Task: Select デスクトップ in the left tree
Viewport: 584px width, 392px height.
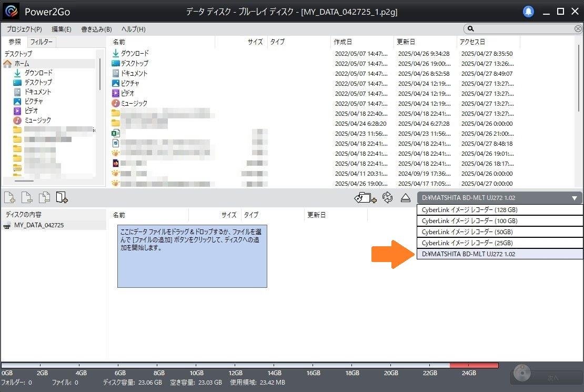Action: pos(38,82)
